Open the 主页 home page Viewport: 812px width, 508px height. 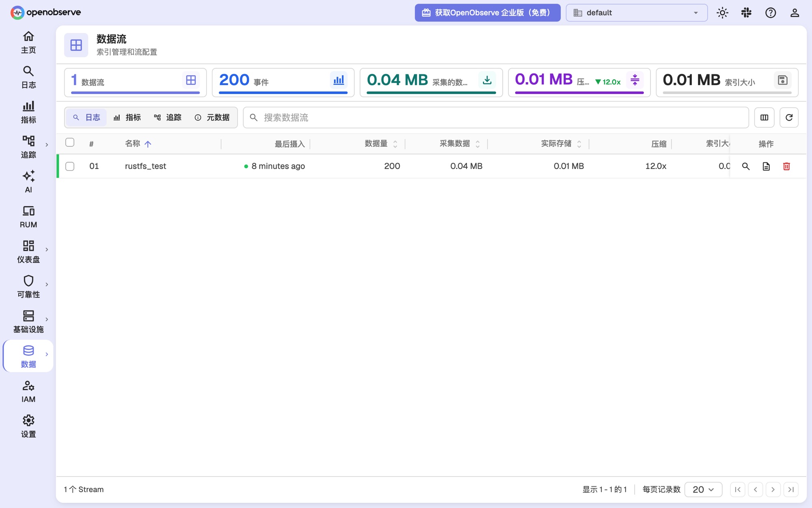tap(28, 42)
